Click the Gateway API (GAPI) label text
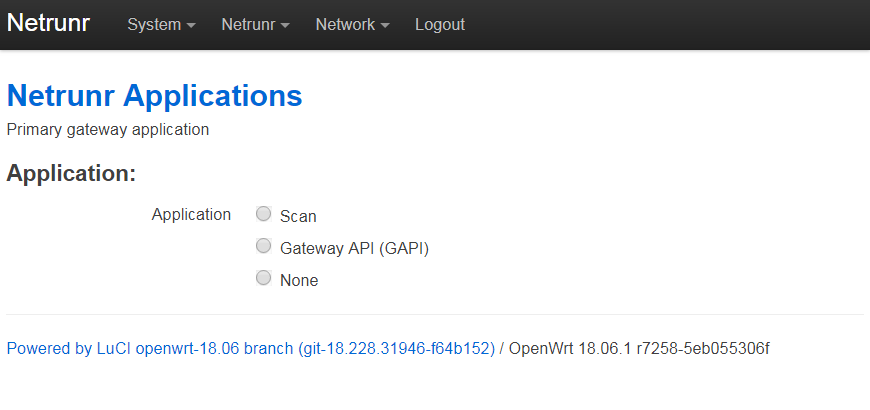 355,248
